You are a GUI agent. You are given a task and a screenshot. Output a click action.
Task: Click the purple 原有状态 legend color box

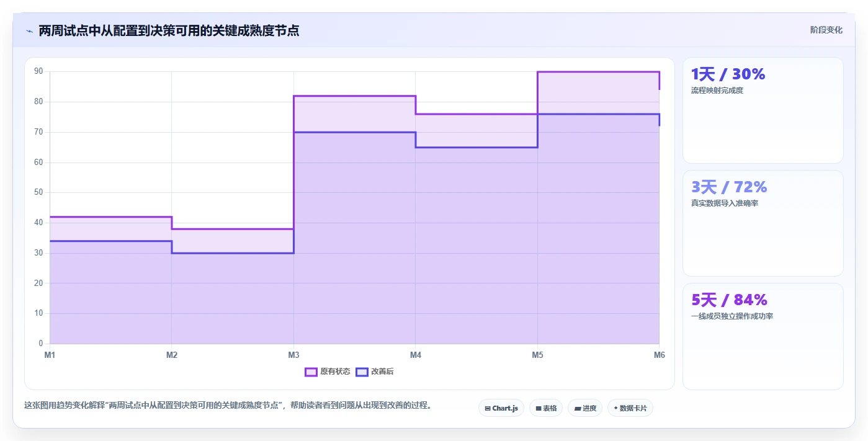pyautogui.click(x=311, y=372)
